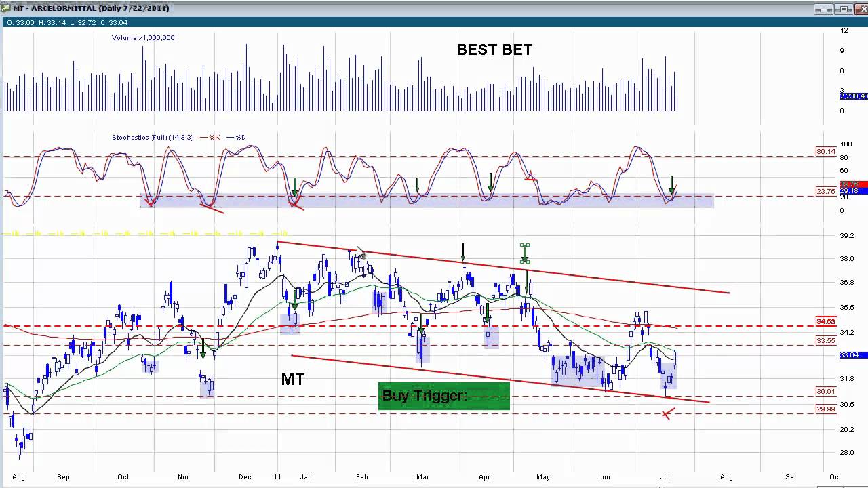
Task: Click the 31.8 price axis value
Action: pos(846,379)
